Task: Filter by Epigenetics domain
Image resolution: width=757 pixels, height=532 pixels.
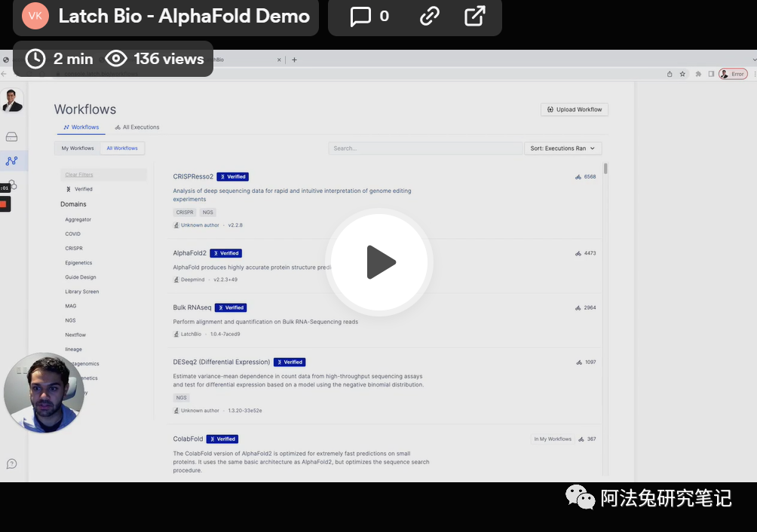Action: [x=78, y=263]
